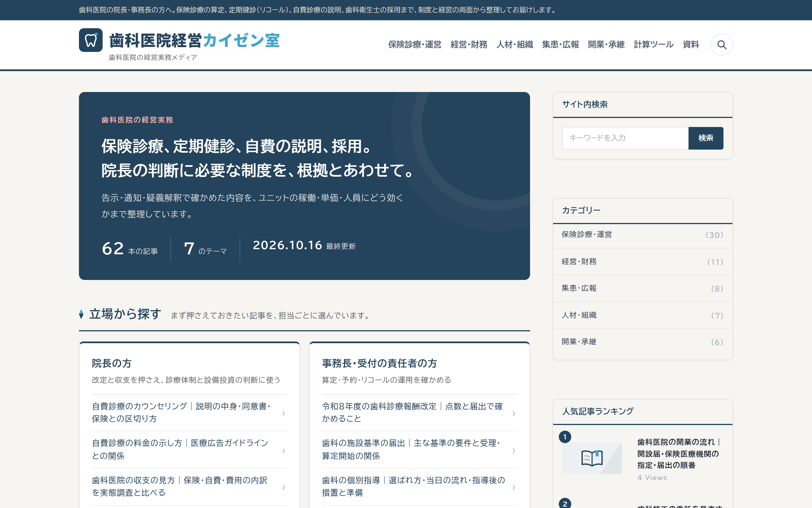Open 経営･財務 in the top navigation
Image resolution: width=812 pixels, height=508 pixels.
pyautogui.click(x=469, y=44)
